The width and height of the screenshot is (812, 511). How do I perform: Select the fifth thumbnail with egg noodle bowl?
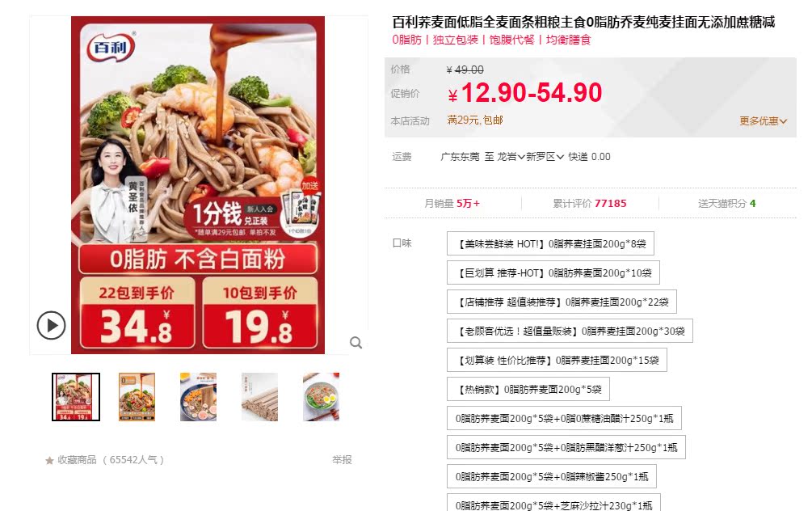point(321,397)
